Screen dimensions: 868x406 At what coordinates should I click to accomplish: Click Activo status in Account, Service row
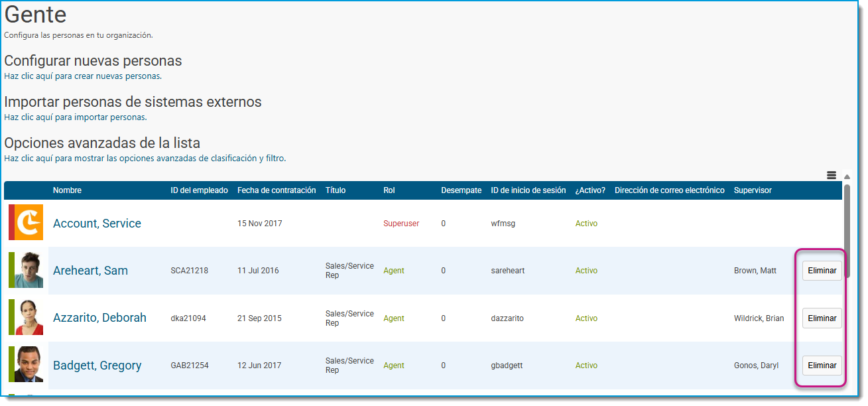tap(586, 224)
